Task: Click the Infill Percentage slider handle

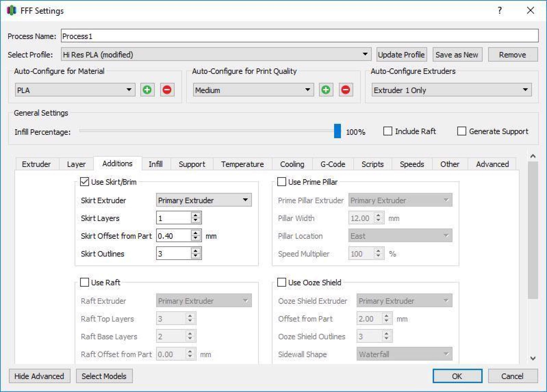Action: tap(337, 131)
